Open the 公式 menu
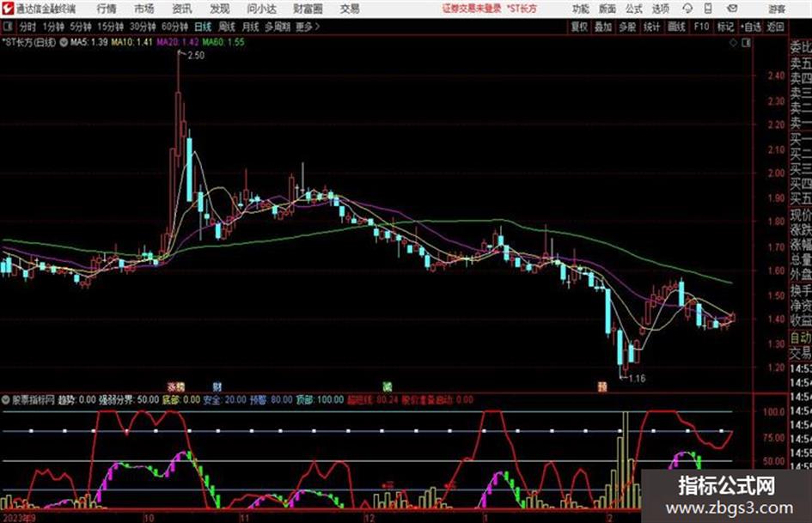The image size is (812, 523). pos(634,9)
